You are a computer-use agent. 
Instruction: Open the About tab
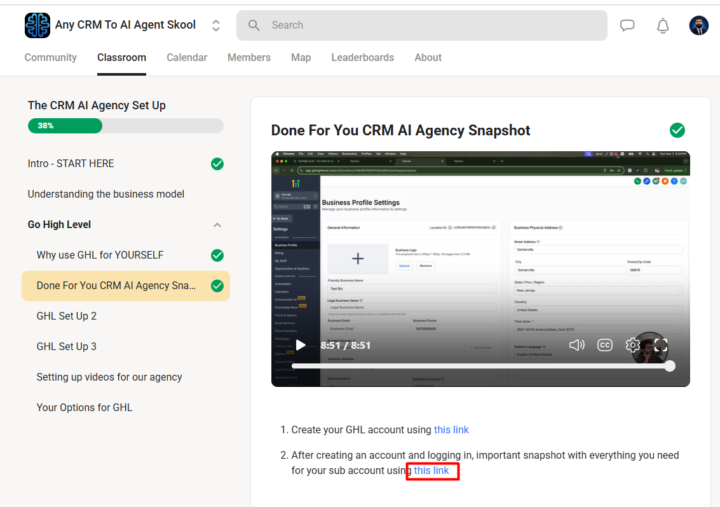(428, 57)
